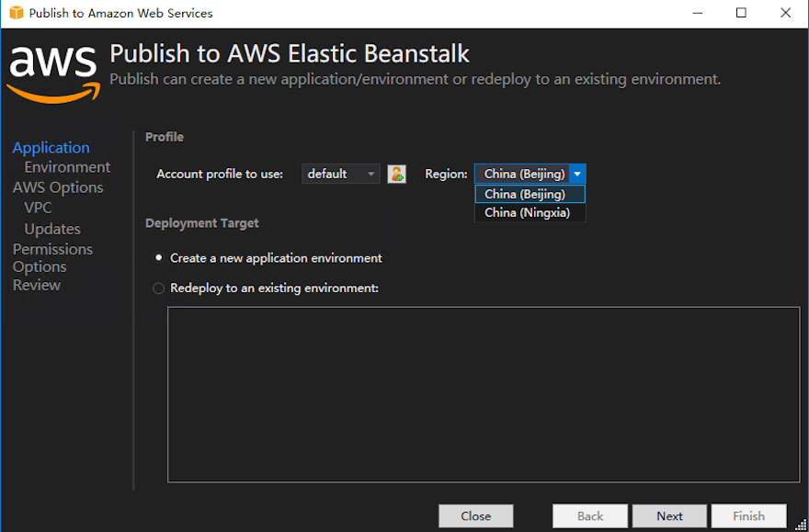The image size is (809, 532).
Task: Choose China (Beijing) from region list
Action: tap(530, 195)
